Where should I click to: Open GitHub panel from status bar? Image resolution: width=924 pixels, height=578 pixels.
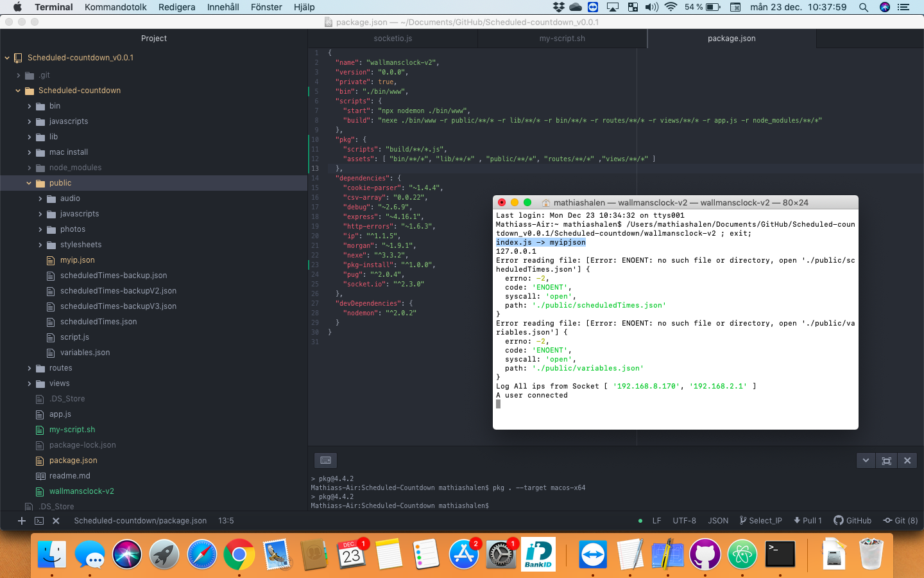pyautogui.click(x=853, y=521)
